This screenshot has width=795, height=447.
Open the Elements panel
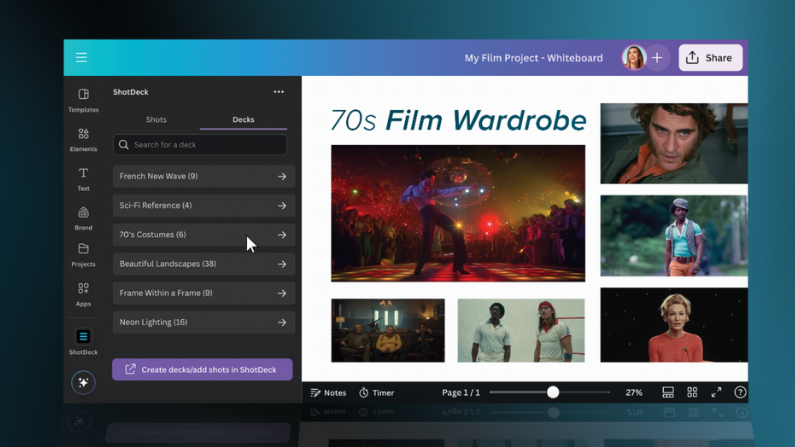[84, 139]
